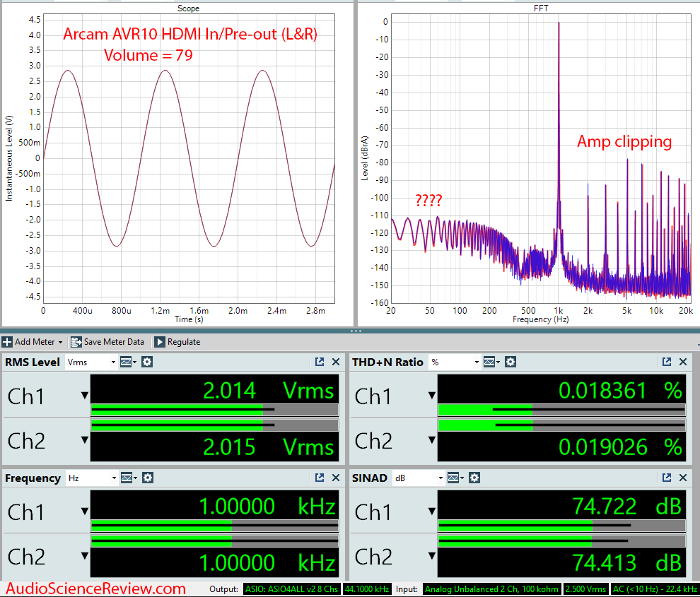
Task: Open THD+N Ratio settings gear
Action: point(511,362)
